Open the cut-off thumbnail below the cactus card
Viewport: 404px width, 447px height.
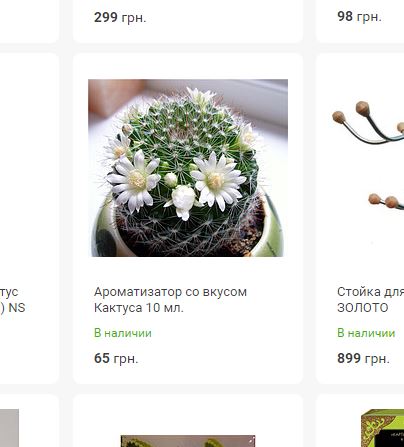pos(188,441)
